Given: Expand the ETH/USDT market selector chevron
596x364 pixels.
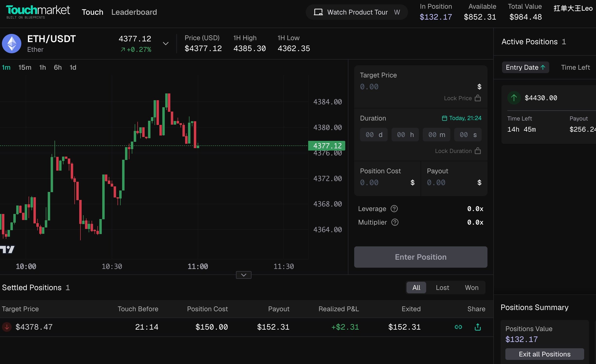Looking at the screenshot, I should click(x=165, y=44).
